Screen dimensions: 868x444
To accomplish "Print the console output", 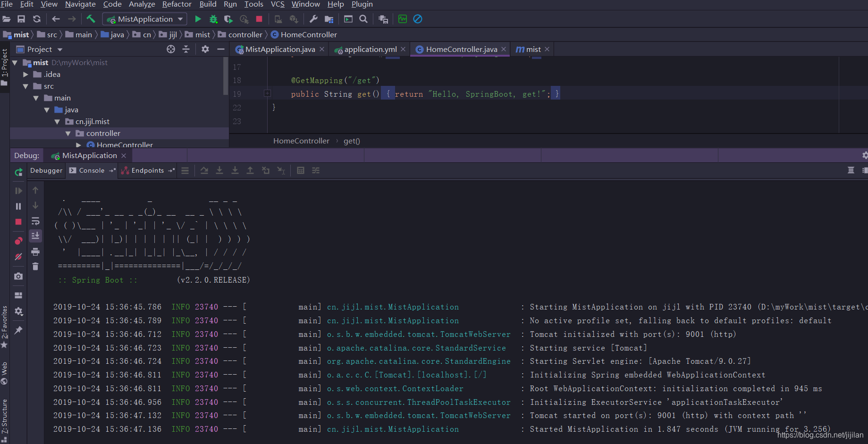I will point(35,251).
